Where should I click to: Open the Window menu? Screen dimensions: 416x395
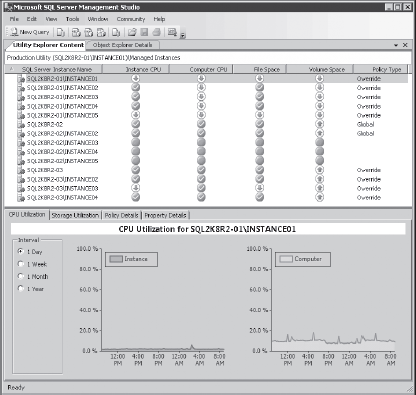pyautogui.click(x=98, y=19)
